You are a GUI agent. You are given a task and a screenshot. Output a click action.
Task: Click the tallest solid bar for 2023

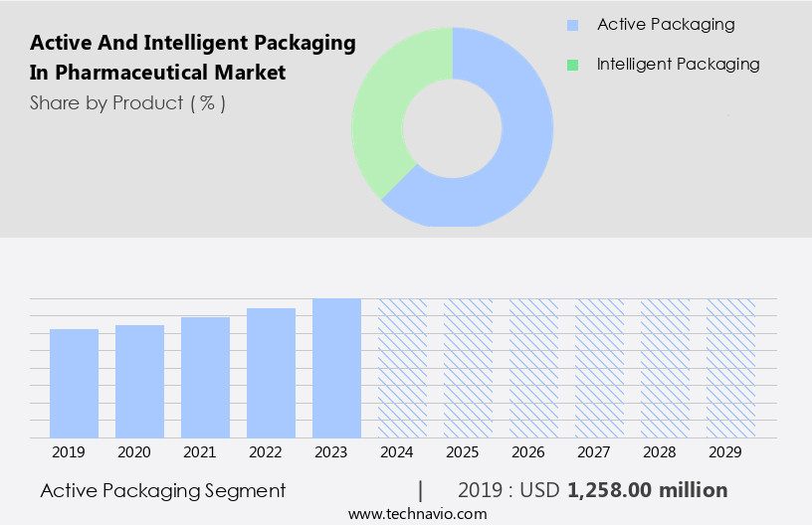[337, 368]
